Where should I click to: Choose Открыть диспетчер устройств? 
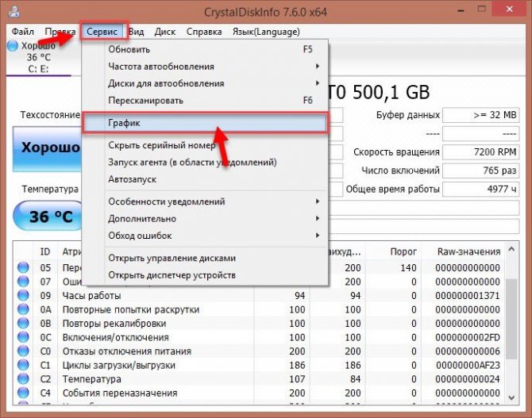[x=205, y=275]
